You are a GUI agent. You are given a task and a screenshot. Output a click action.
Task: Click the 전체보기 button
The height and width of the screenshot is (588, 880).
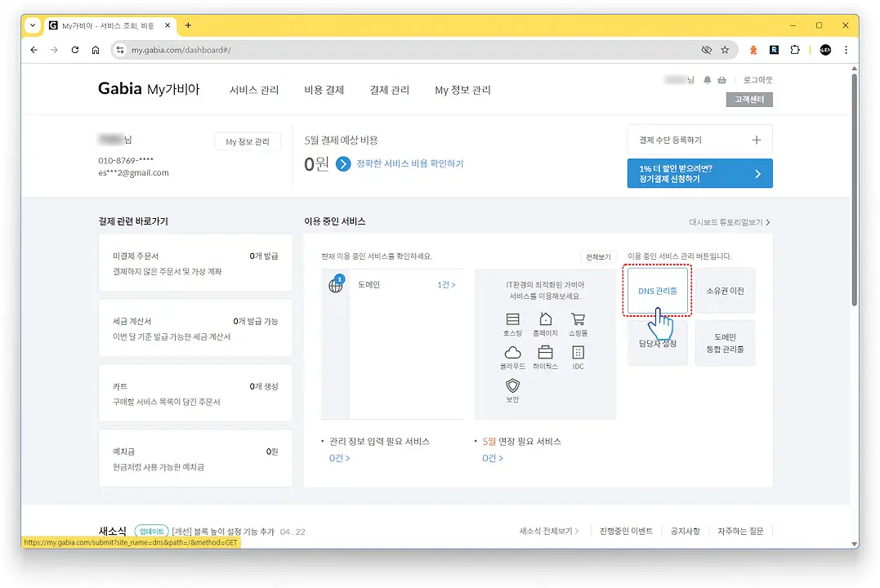598,256
